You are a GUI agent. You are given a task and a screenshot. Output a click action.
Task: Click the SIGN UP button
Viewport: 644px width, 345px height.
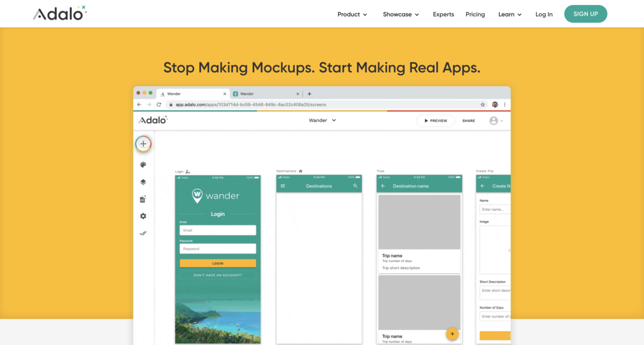(x=585, y=14)
